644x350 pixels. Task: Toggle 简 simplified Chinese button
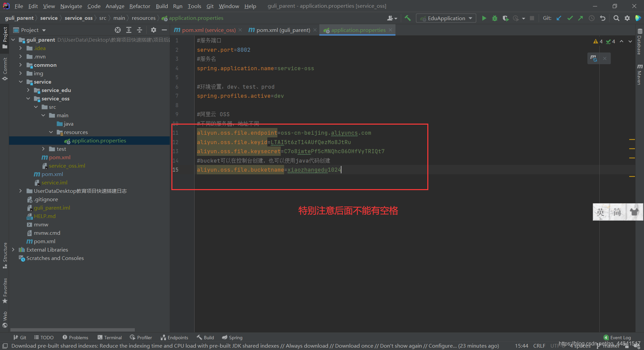[617, 212]
